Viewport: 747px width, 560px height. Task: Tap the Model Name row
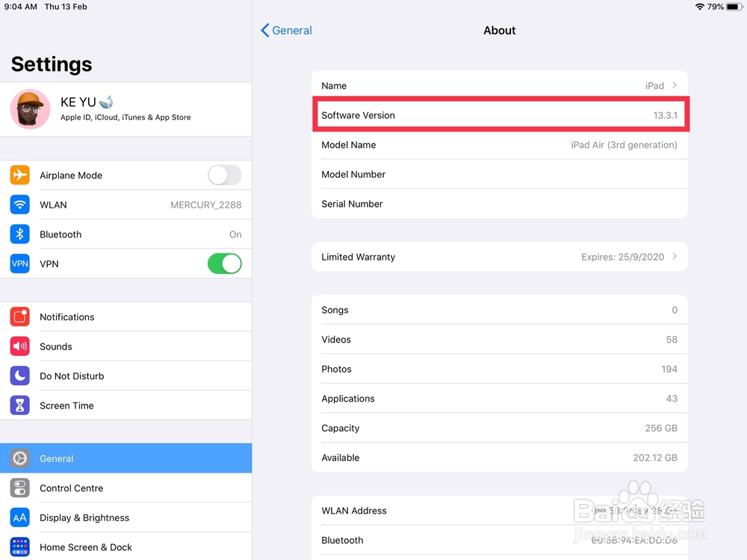(x=500, y=144)
